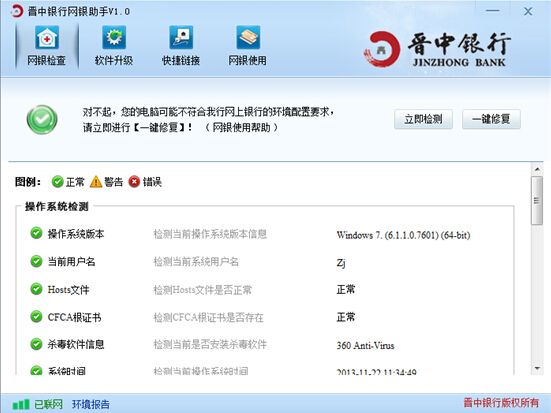Select the 操作系统版本 row label

(76, 234)
